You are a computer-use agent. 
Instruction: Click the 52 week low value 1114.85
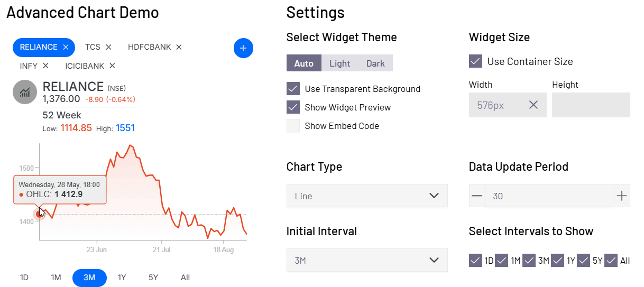coord(76,128)
